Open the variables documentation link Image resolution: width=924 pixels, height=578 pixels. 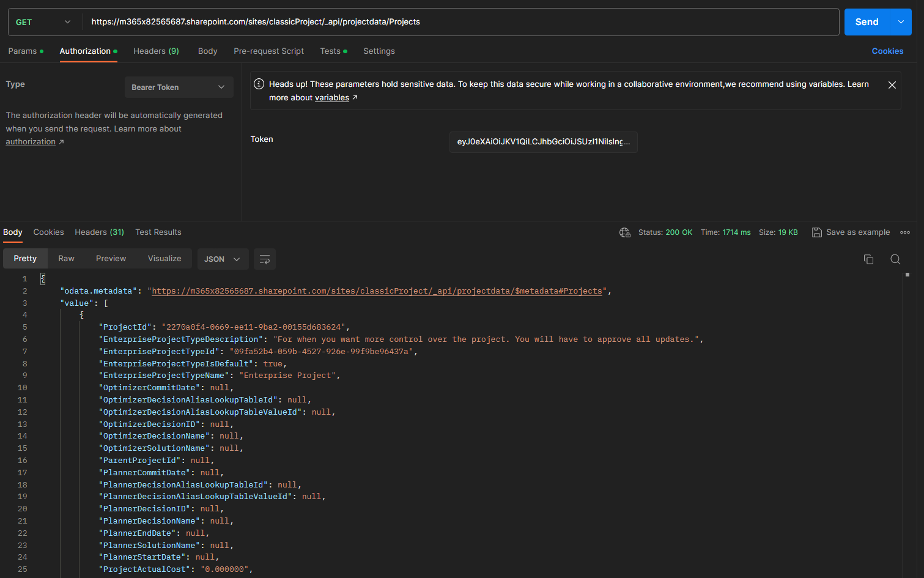tap(332, 97)
